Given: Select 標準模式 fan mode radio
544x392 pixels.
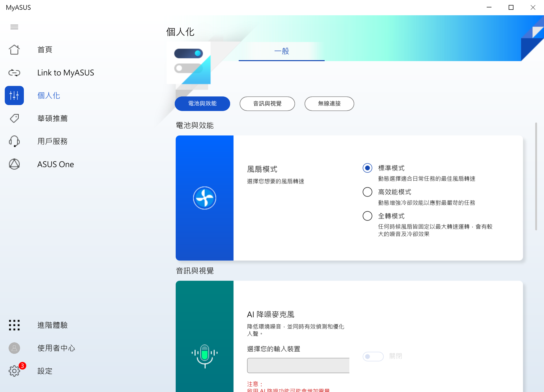Looking at the screenshot, I should tap(367, 168).
